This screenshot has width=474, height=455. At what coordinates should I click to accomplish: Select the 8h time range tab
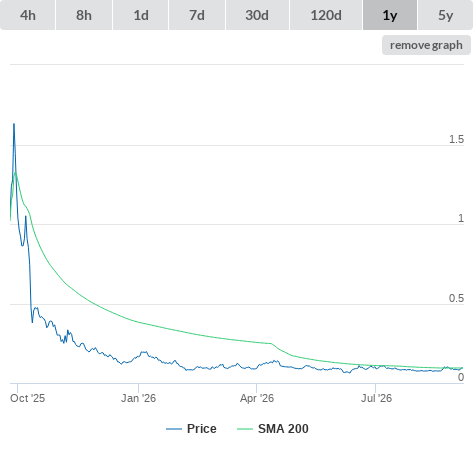[x=84, y=15]
